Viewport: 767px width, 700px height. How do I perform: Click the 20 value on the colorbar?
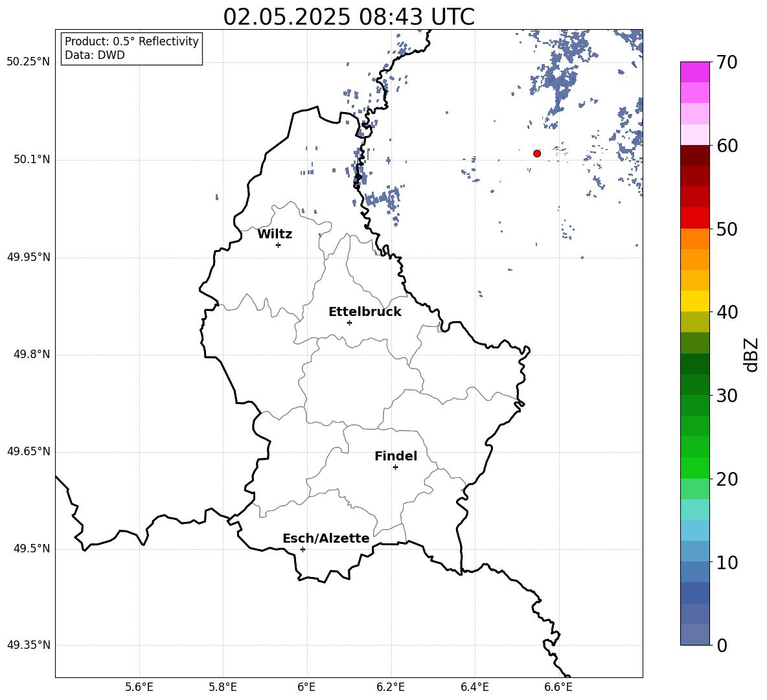pos(727,479)
